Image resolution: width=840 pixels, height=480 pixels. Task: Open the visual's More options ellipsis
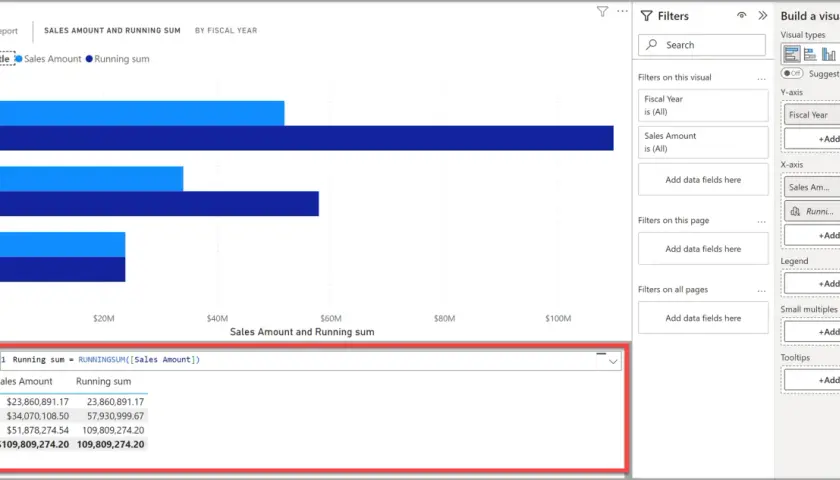tap(622, 11)
